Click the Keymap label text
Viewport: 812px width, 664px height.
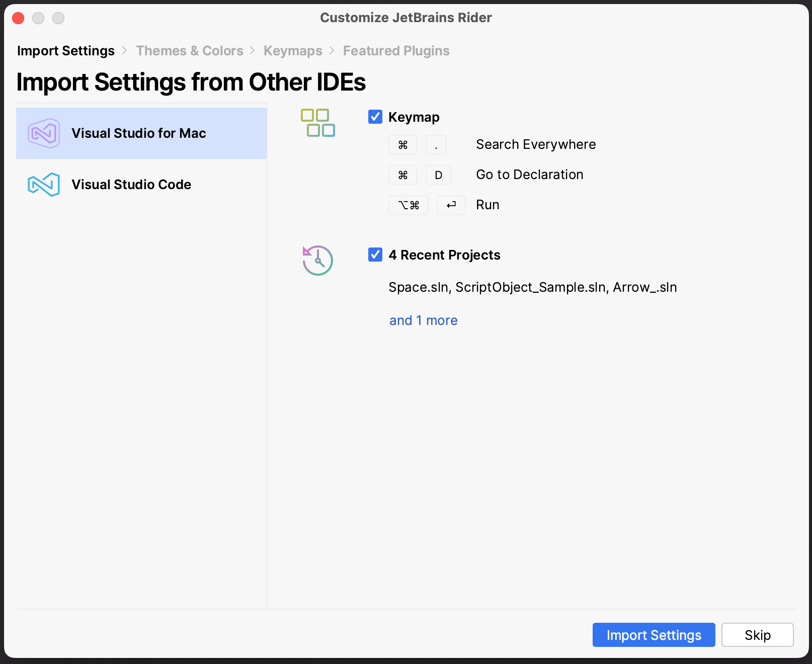(414, 117)
